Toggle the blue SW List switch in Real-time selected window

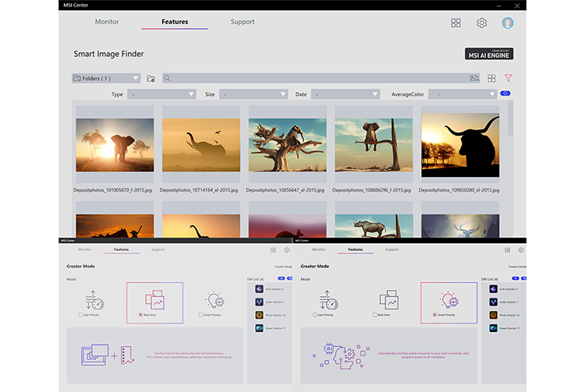[281, 278]
